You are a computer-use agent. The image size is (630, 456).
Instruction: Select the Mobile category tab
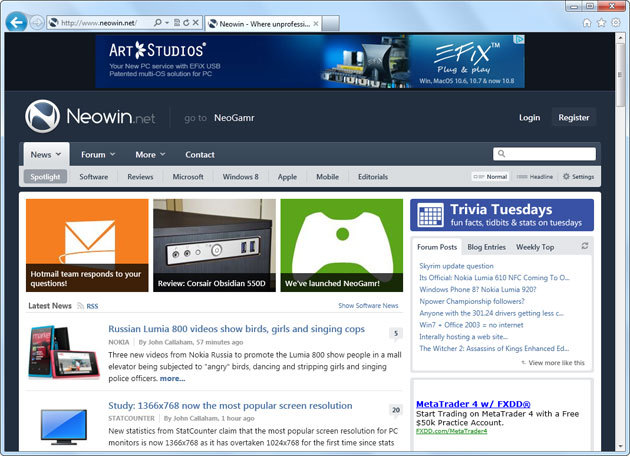coord(327,177)
